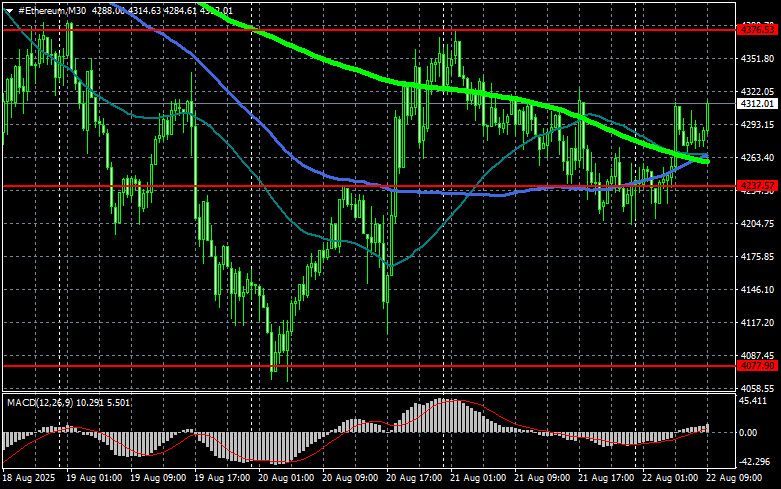
Task: Select the 4322.05 price scale value
Action: [x=758, y=92]
